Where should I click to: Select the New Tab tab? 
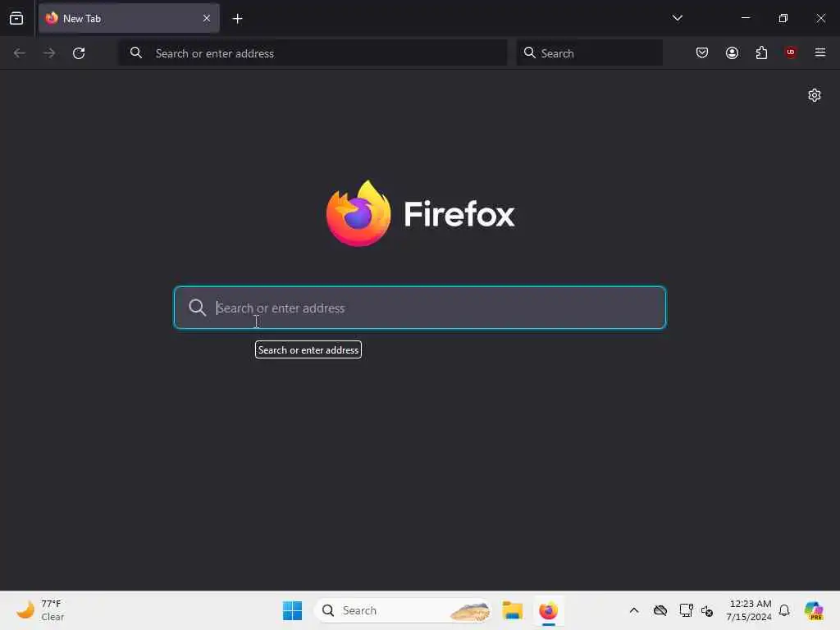coord(129,18)
